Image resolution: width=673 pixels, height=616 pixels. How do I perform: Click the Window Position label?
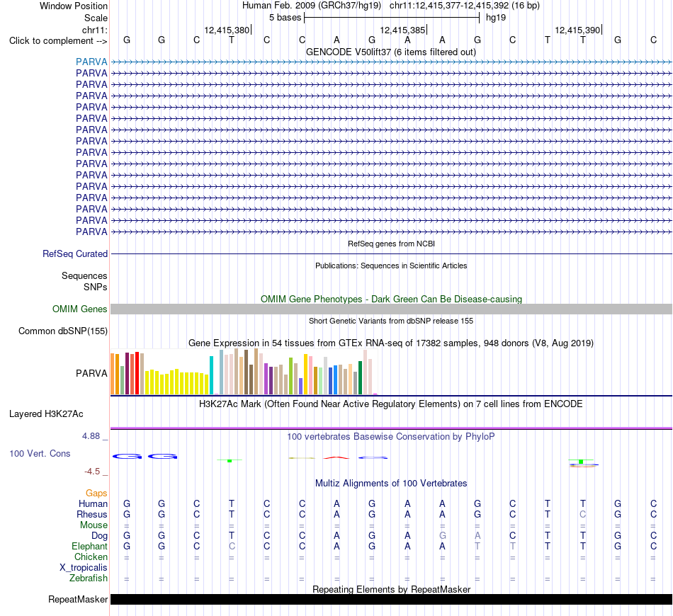(74, 6)
